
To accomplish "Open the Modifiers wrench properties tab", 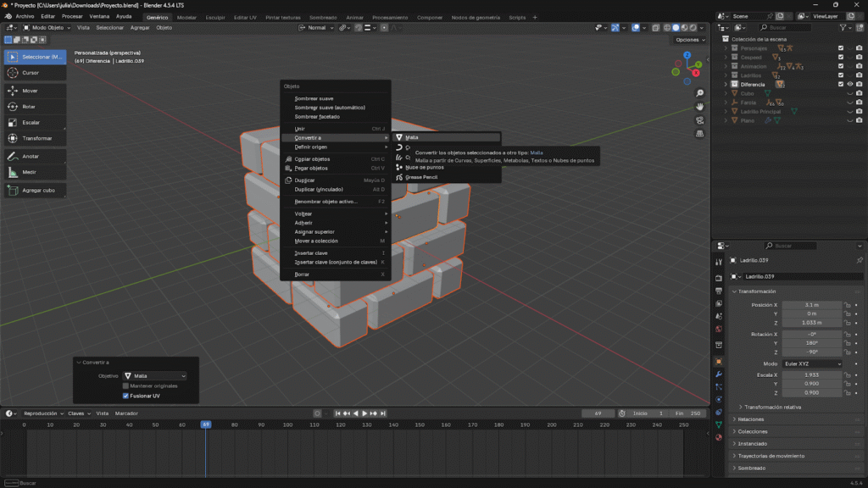I will (719, 374).
